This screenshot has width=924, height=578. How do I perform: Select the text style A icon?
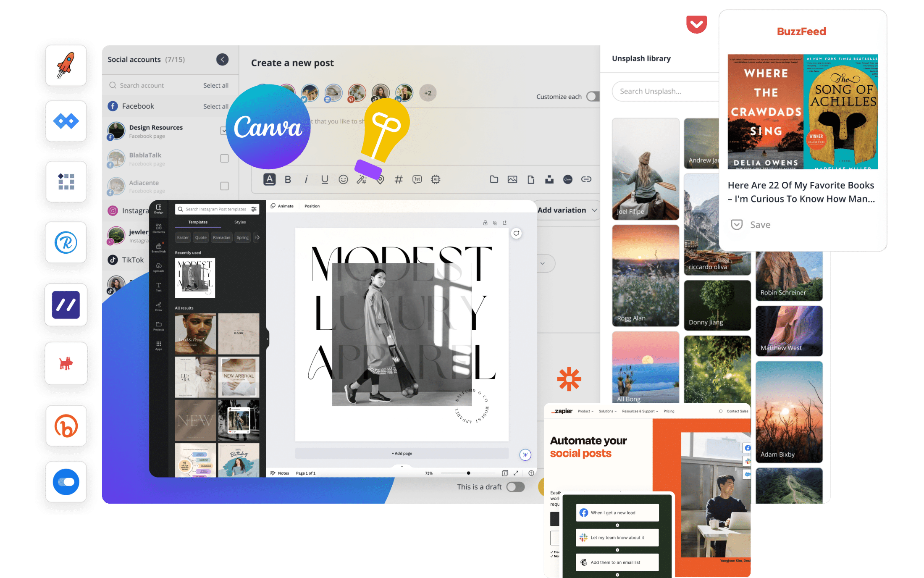[x=270, y=179]
